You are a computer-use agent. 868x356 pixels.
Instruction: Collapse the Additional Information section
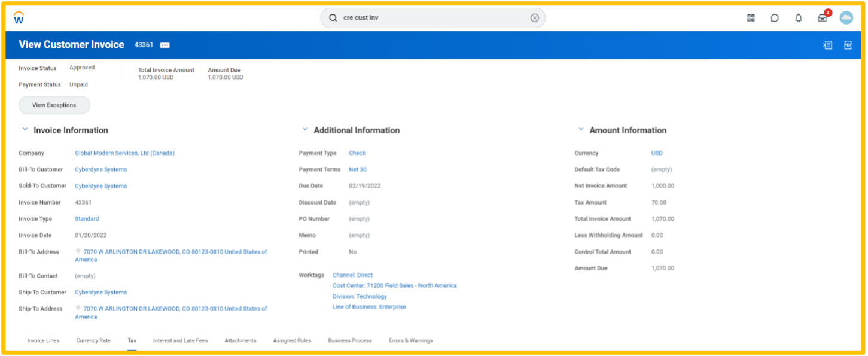point(304,129)
